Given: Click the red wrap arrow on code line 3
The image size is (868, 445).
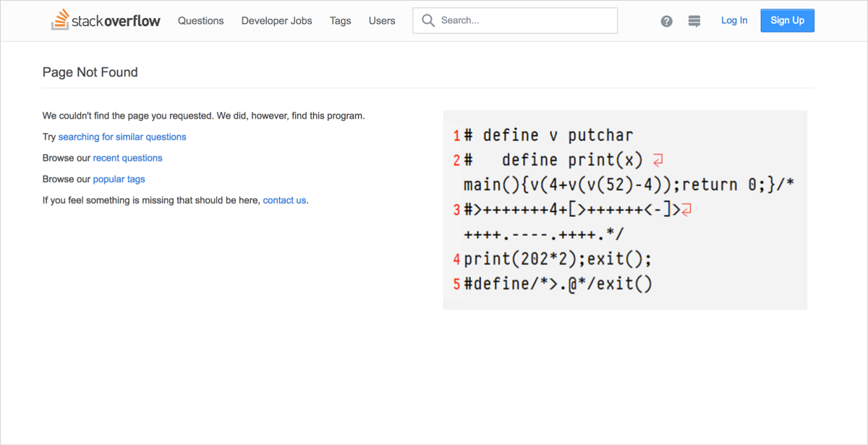Looking at the screenshot, I should [686, 210].
